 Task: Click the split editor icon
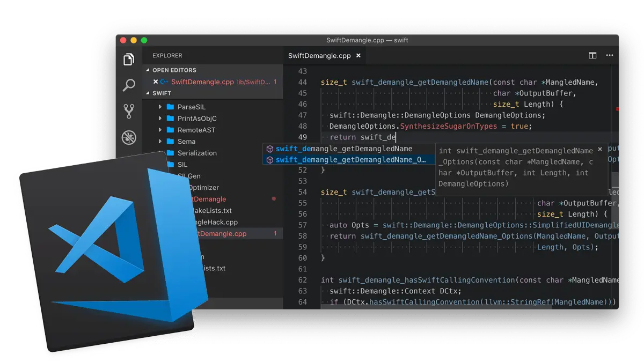(592, 55)
